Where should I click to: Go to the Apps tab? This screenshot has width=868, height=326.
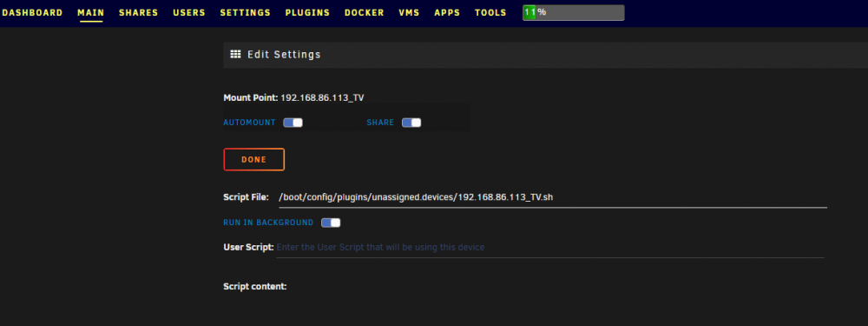[447, 13]
